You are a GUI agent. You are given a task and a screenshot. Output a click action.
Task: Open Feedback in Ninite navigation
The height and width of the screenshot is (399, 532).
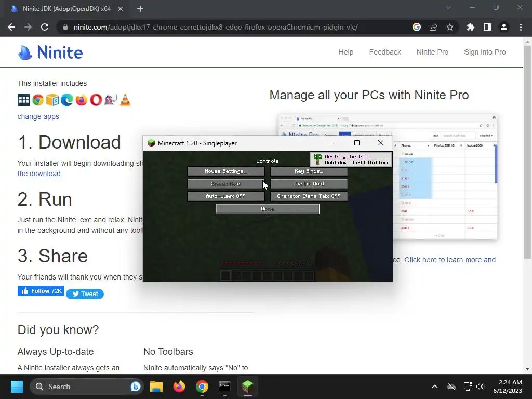tap(385, 52)
